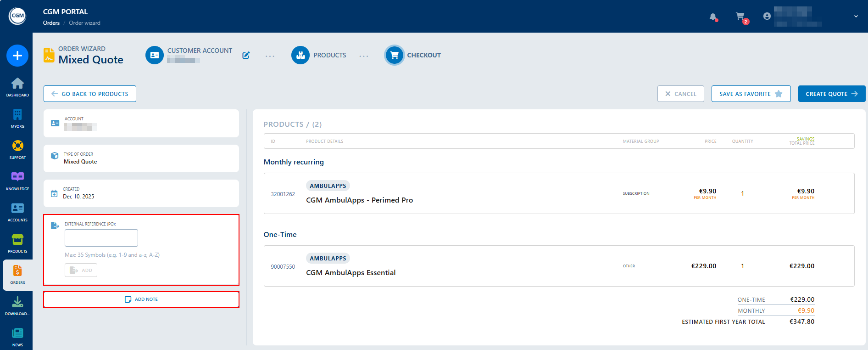
Task: Open the shopping cart icon
Action: pyautogui.click(x=740, y=17)
